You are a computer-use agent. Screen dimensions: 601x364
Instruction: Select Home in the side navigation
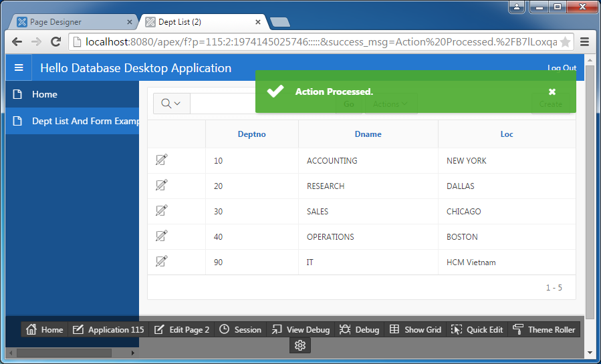coord(72,94)
